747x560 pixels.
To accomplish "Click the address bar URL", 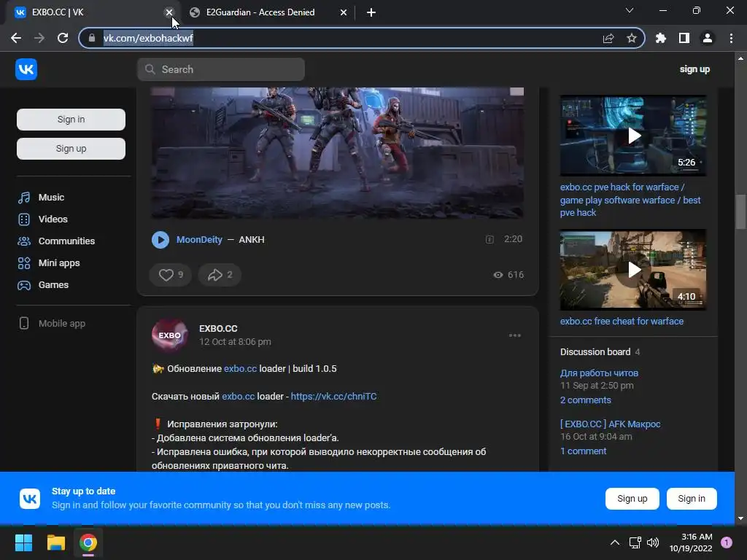I will click(148, 38).
